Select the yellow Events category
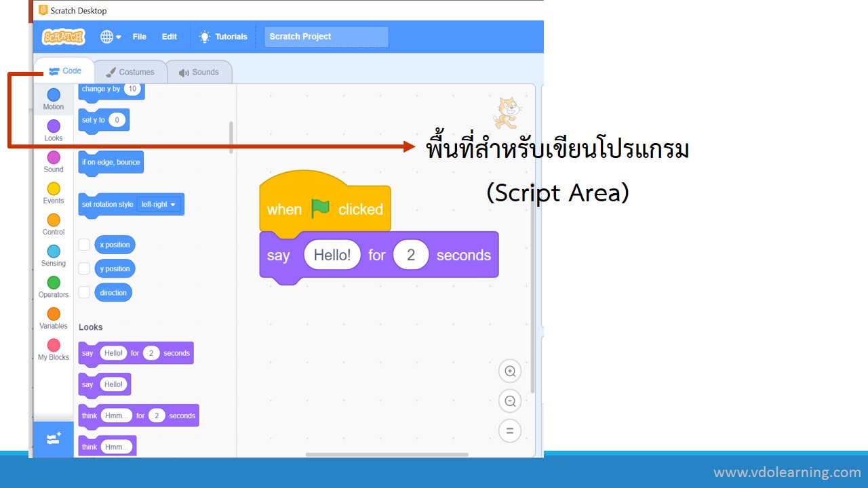868x488 pixels. 54,189
